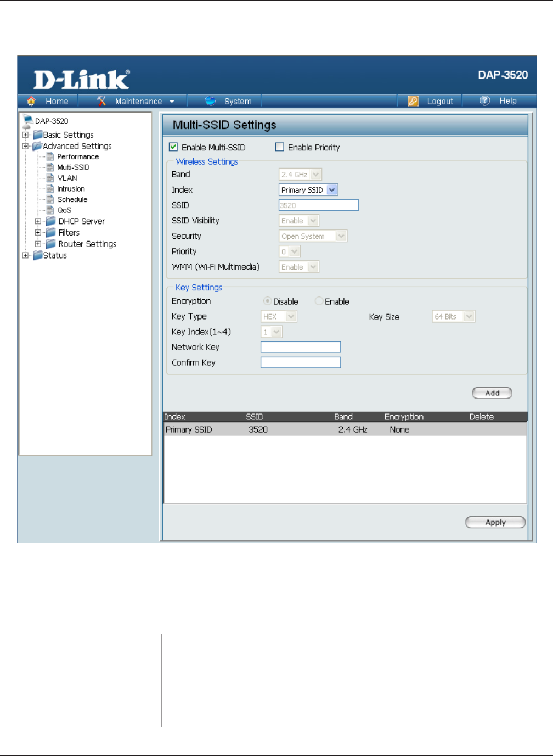Select the Primary SSID table row
The width and height of the screenshot is (553, 756).
click(x=346, y=429)
